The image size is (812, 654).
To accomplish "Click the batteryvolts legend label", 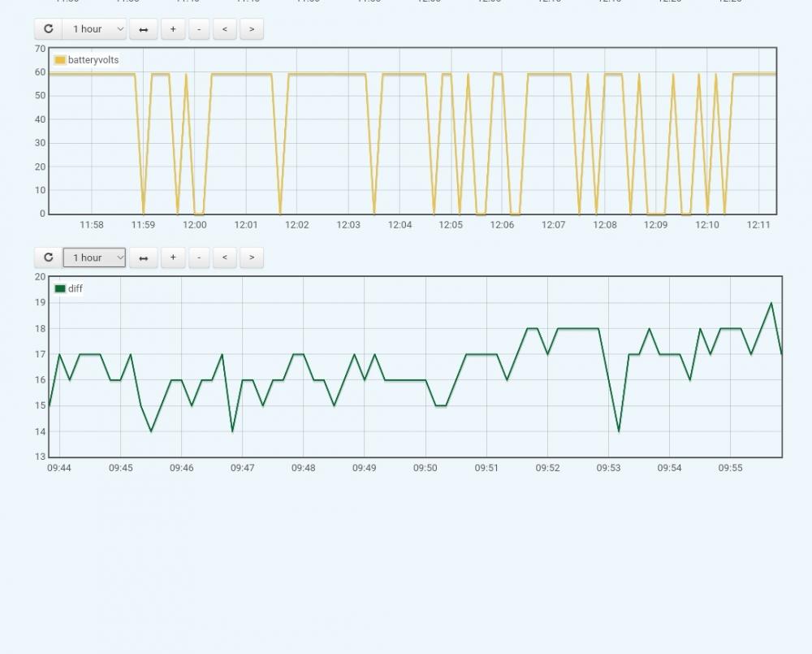I will pos(93,60).
